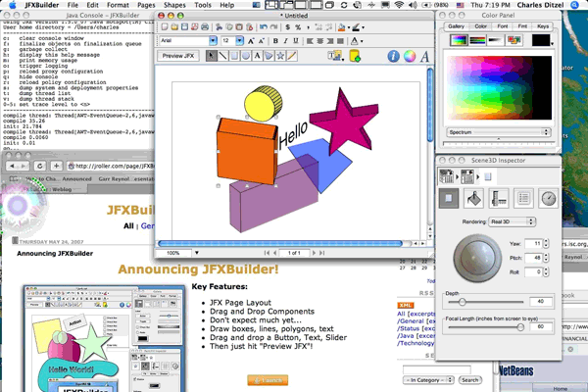Open the fill color bucket dropdown arrow

tap(349, 27)
